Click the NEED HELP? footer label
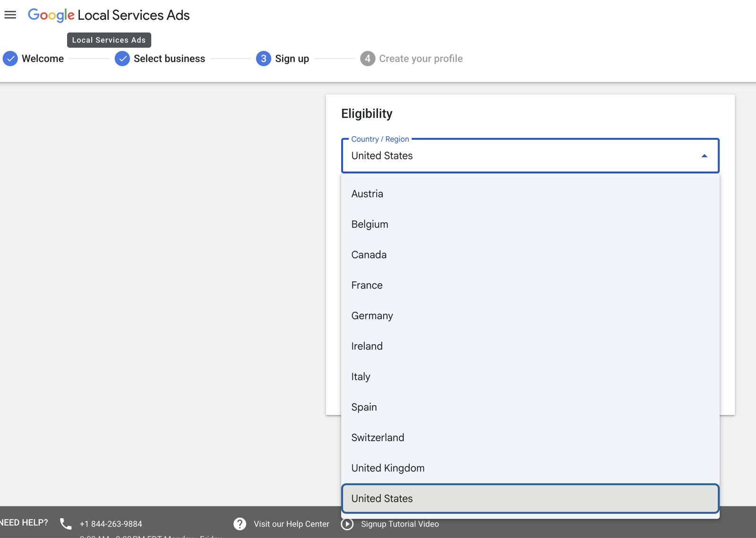Screen dimensions: 756x538 tap(24, 522)
